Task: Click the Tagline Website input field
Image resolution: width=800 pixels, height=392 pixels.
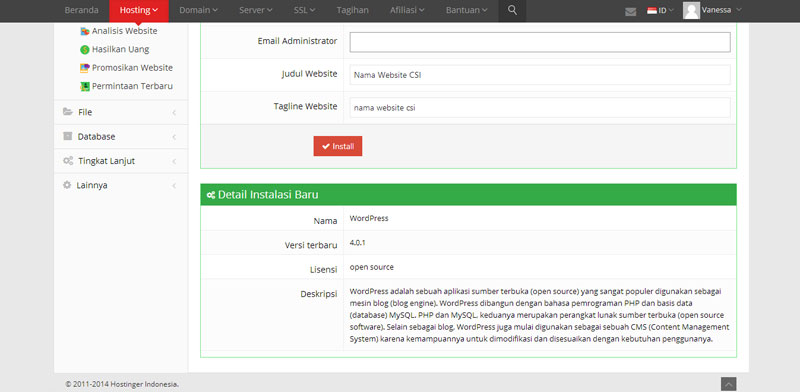Action: [540, 108]
